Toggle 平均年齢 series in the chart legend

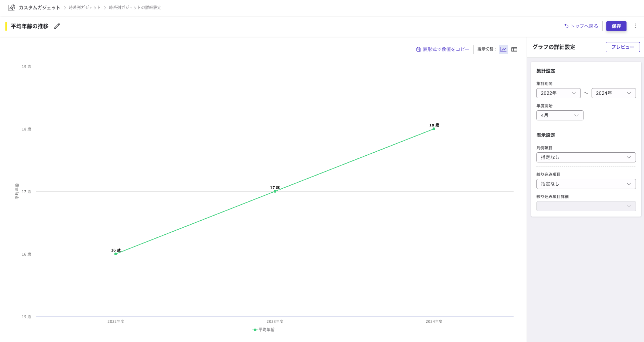click(x=264, y=330)
